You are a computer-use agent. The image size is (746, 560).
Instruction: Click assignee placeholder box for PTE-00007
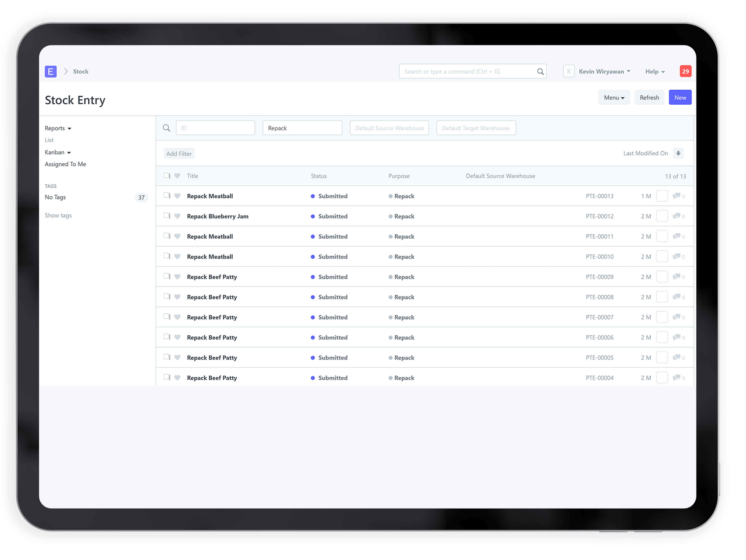tap(662, 317)
